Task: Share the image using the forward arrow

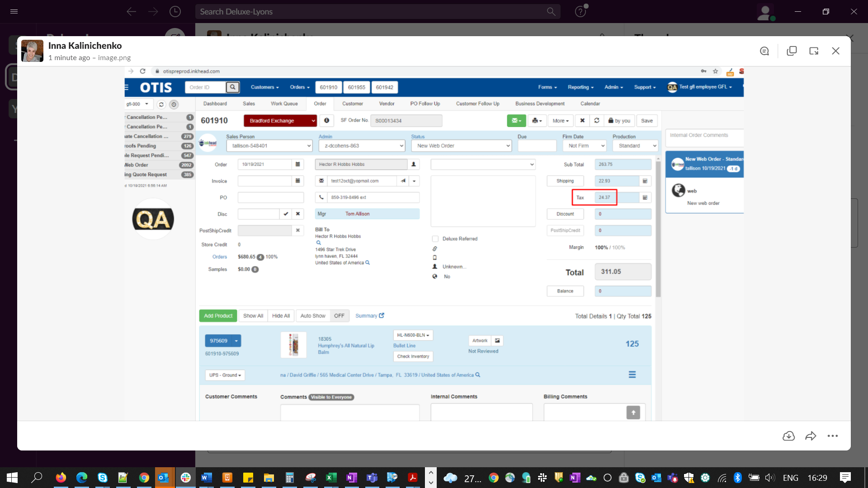Action: 811,436
